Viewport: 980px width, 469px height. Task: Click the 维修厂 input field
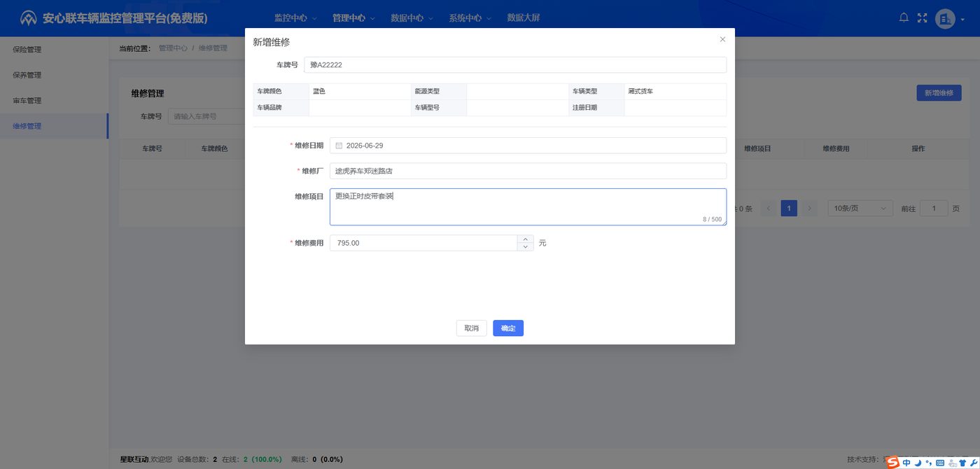[528, 171]
